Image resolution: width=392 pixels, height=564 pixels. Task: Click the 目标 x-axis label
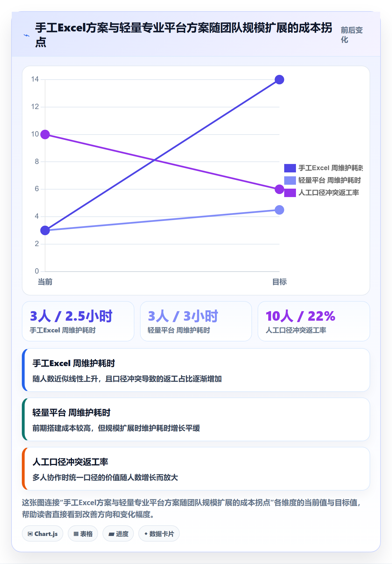coord(279,282)
